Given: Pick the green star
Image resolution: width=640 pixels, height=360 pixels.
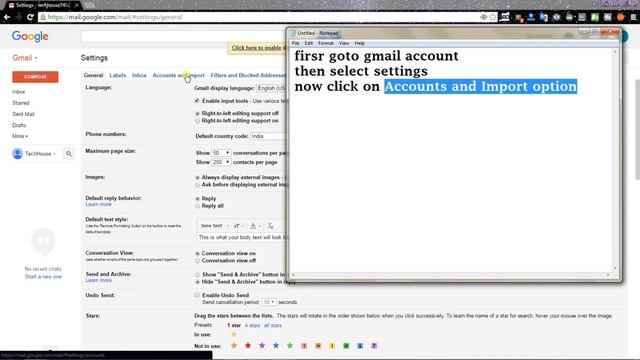Looking at the screenshot, I should point(290,346).
